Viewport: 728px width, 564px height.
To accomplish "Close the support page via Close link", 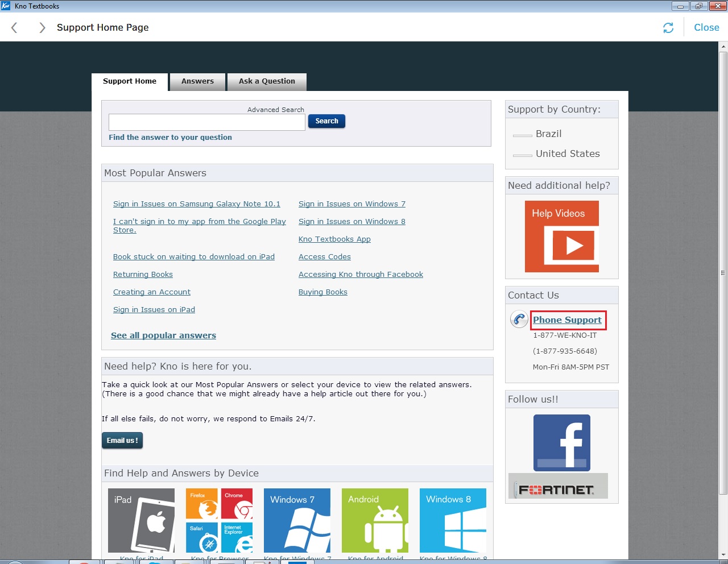I will point(706,27).
